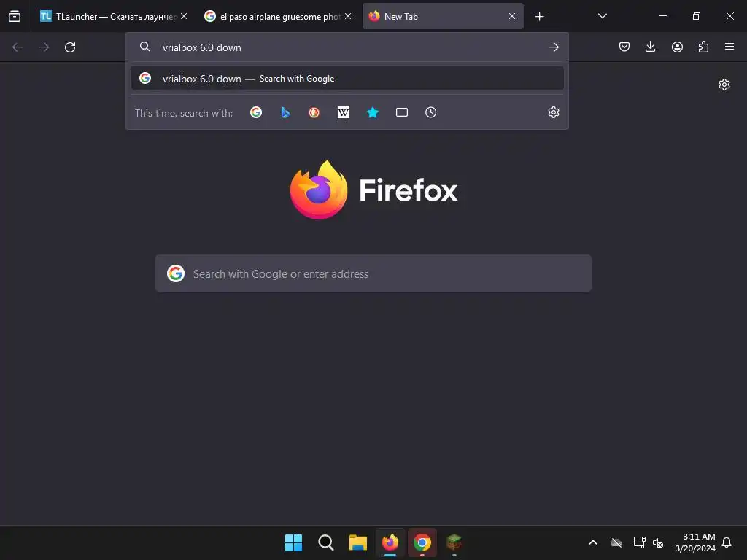Open the Extensions puzzle icon
Screen dimensions: 747x560
click(x=703, y=47)
